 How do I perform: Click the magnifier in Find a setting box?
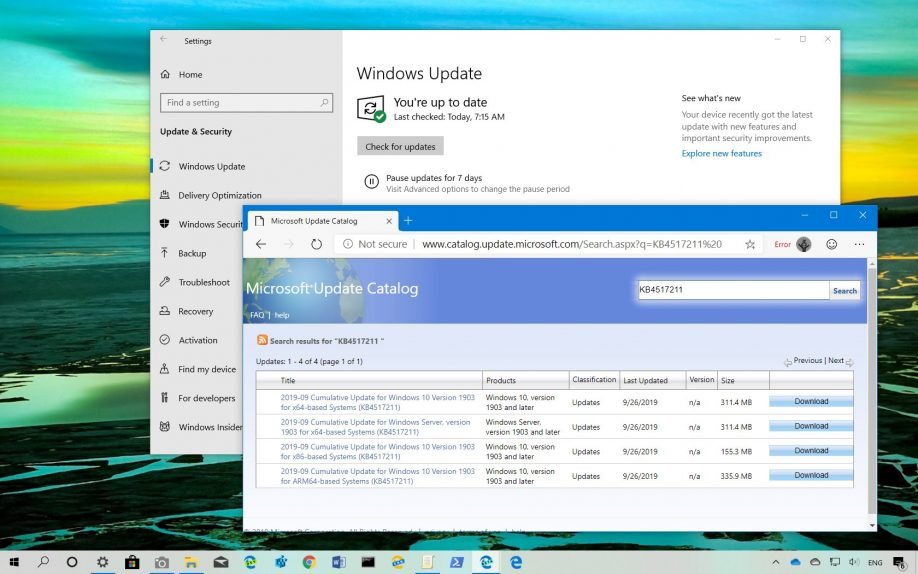pos(324,102)
